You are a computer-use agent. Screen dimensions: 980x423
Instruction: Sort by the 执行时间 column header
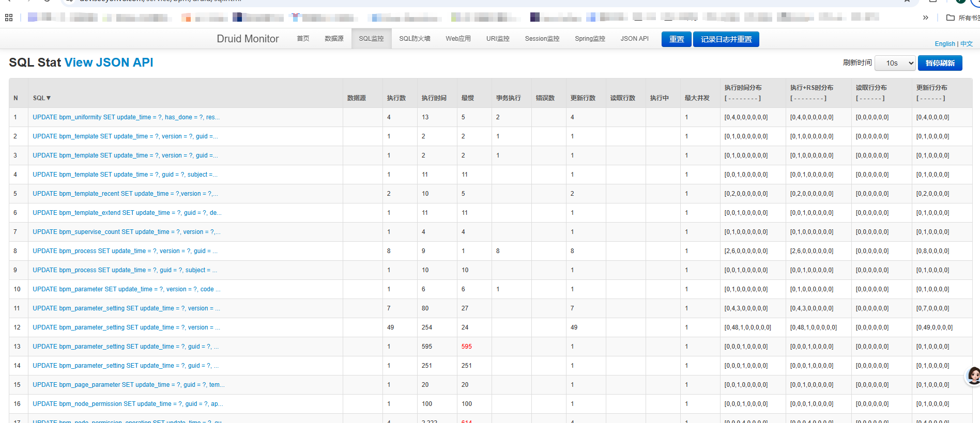coord(434,98)
